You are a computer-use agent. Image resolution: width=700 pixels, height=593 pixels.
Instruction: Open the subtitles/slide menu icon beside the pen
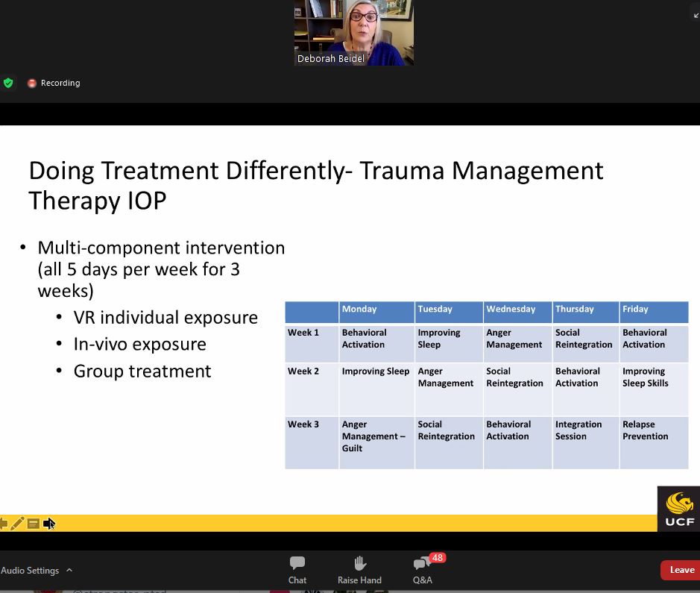[33, 524]
